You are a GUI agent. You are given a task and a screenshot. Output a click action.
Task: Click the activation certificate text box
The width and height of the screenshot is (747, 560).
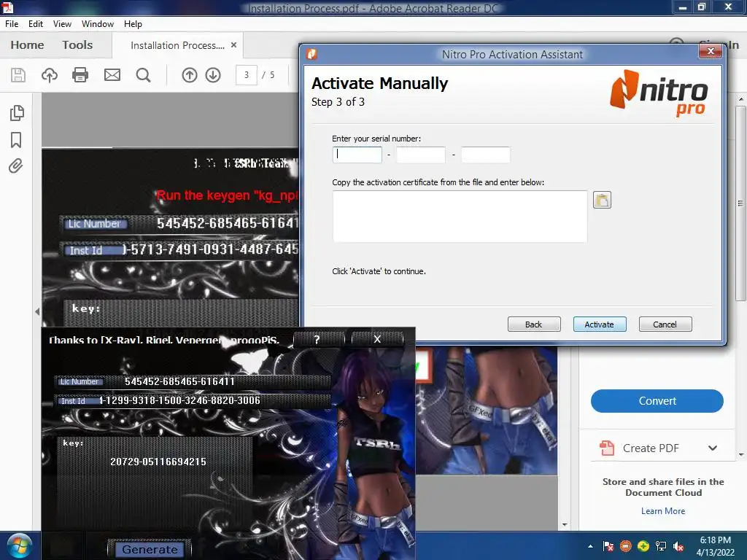click(x=460, y=217)
